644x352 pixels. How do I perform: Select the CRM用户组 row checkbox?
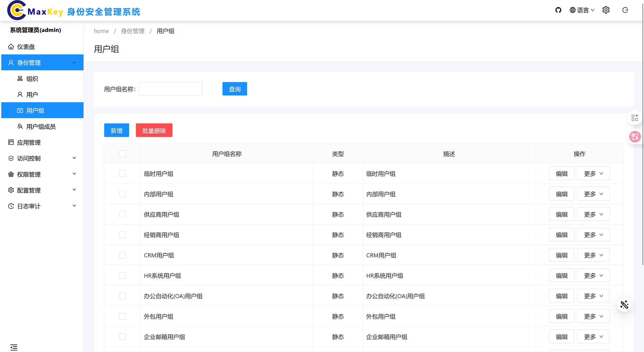click(x=122, y=255)
